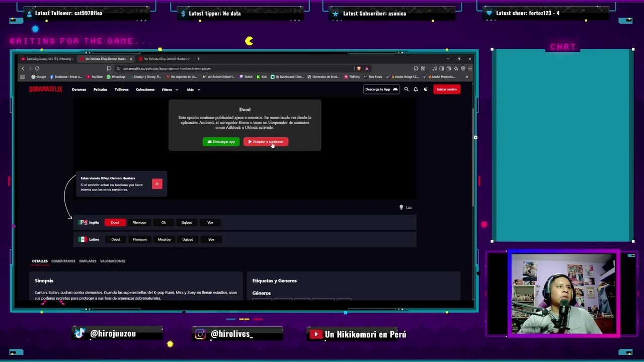Open the extensions puzzle icon

(416, 68)
